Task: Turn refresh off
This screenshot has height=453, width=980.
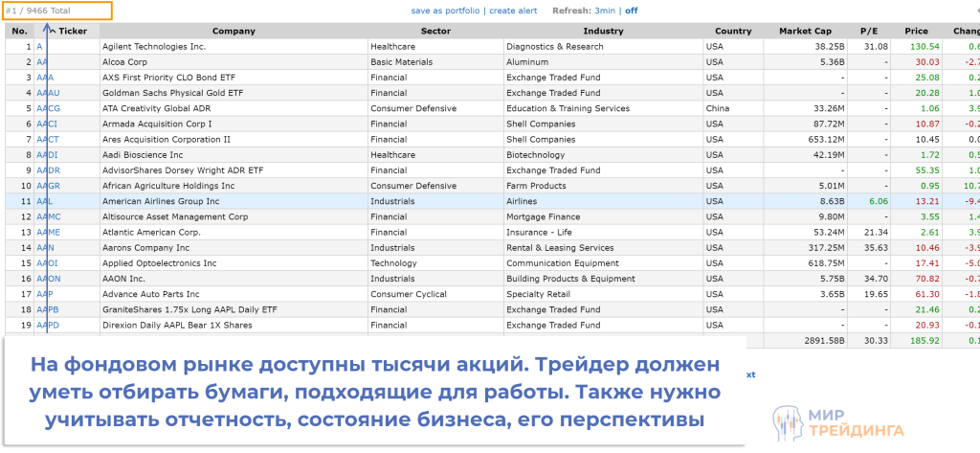Action: point(632,11)
